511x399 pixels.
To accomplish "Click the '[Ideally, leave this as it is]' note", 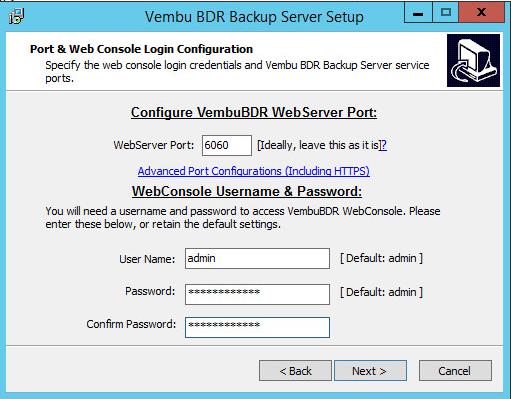I will click(318, 145).
